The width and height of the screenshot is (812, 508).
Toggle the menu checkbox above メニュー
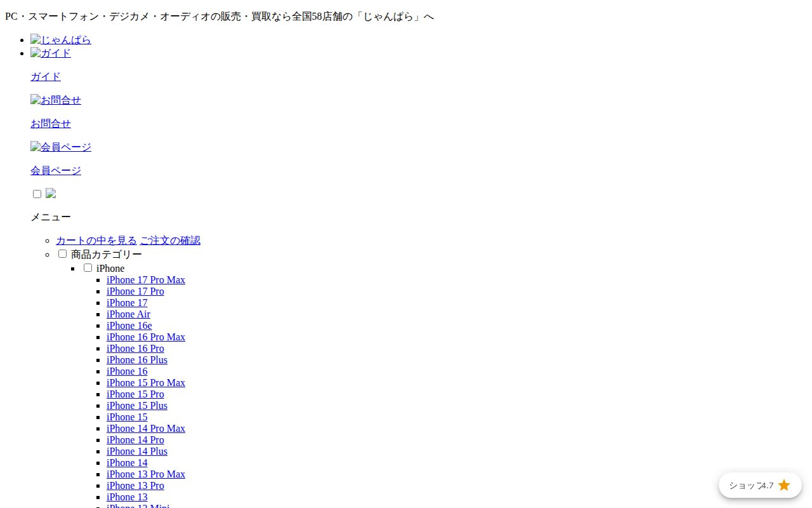click(x=37, y=194)
